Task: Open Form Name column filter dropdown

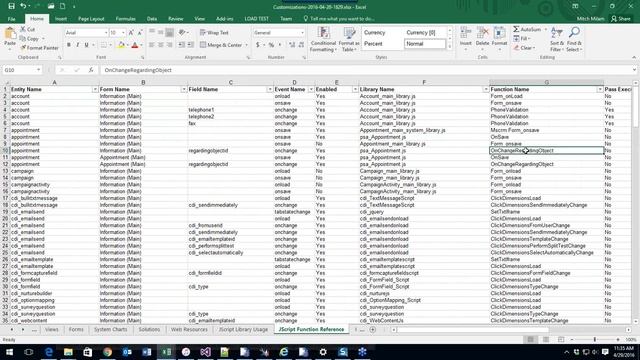Action: click(184, 89)
